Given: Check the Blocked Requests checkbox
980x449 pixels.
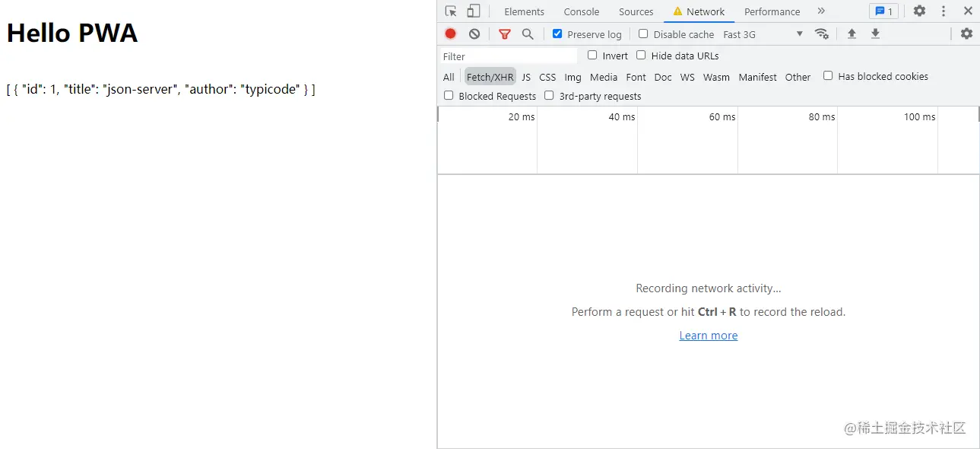Looking at the screenshot, I should (449, 95).
